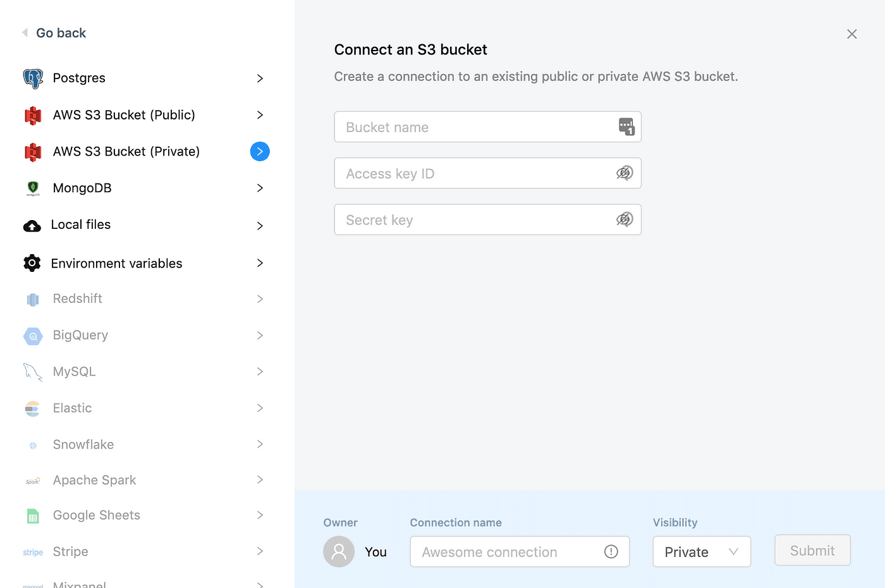Expand the Redshift connector arrow
885x588 pixels.
coord(260,299)
